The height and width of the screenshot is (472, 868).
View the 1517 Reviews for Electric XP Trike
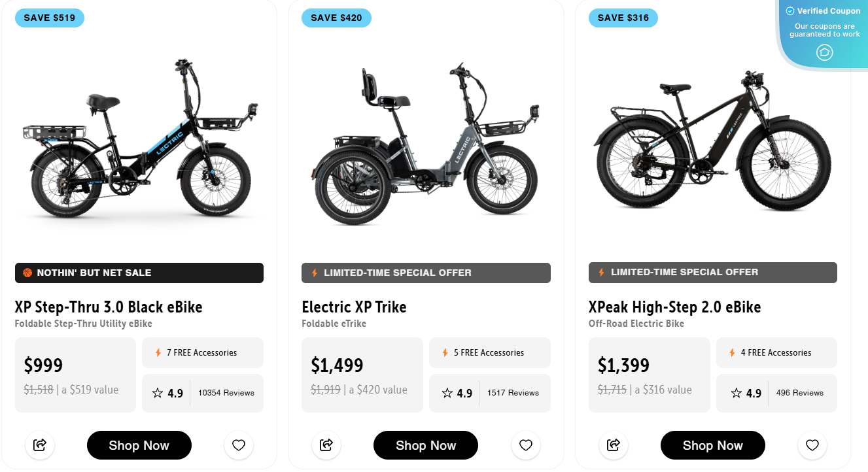pyautogui.click(x=513, y=393)
